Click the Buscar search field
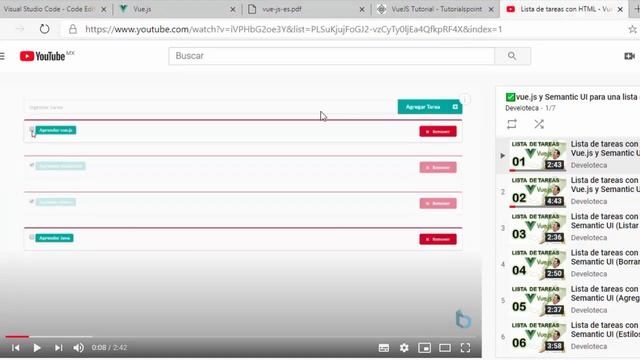 [x=331, y=56]
